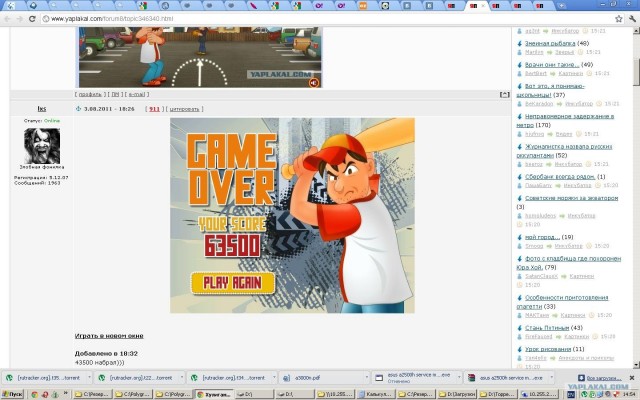Switch to the pink feather icon tab
The width and height of the screenshot is (640, 400).
click(x=253, y=6)
